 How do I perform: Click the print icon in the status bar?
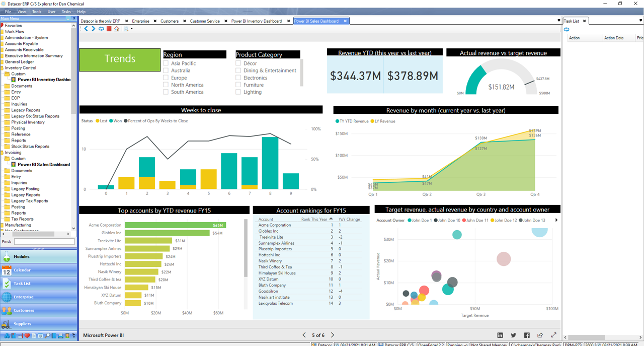click(60, 335)
